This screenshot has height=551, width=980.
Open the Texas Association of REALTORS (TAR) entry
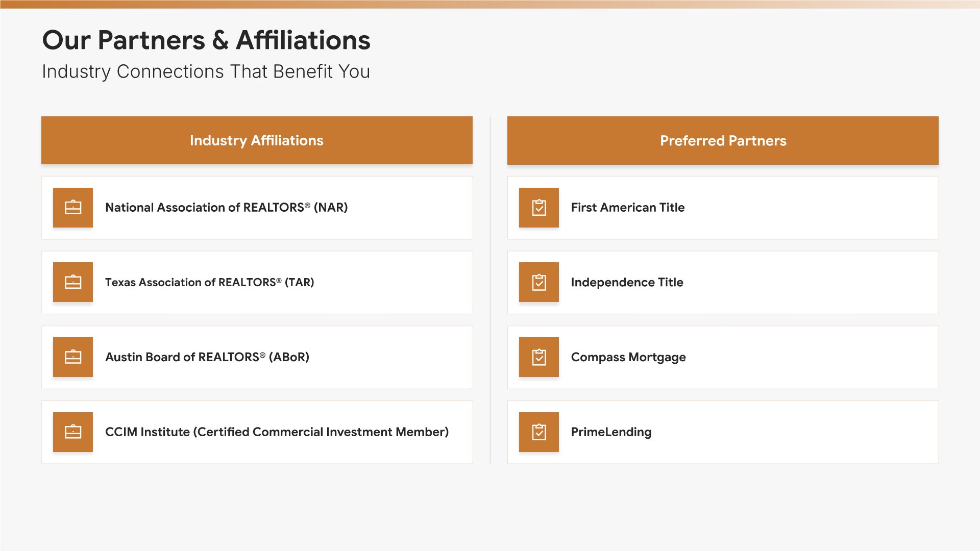(209, 282)
